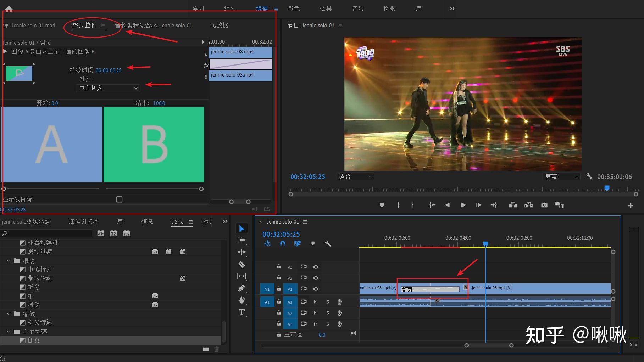
Task: Open comparison view button
Action: coord(560,205)
